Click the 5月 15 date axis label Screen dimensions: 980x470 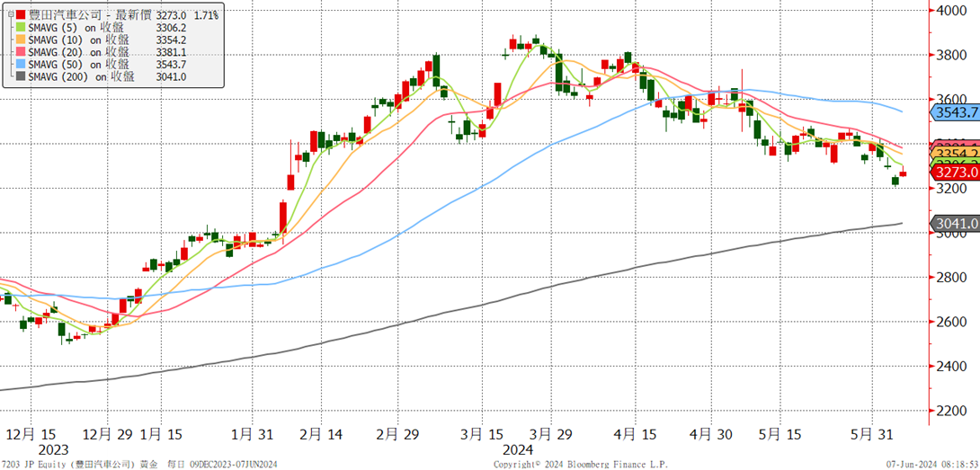tap(780, 434)
